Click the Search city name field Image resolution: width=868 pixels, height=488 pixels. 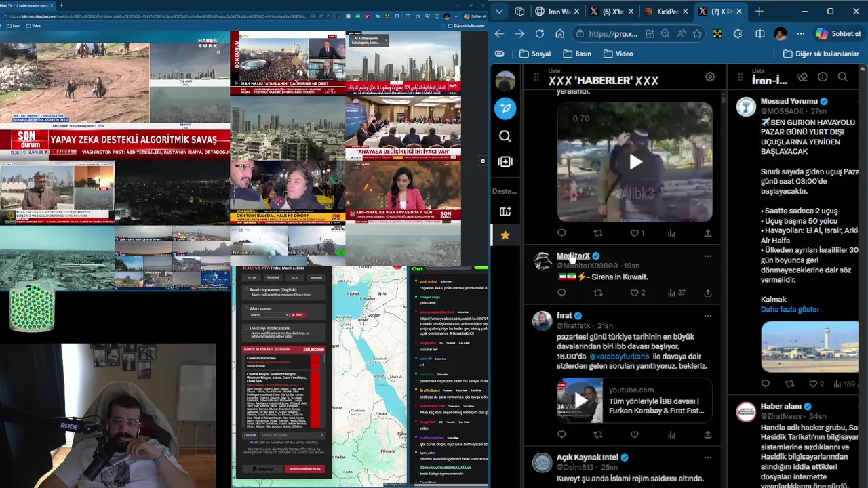pyautogui.click(x=292, y=435)
